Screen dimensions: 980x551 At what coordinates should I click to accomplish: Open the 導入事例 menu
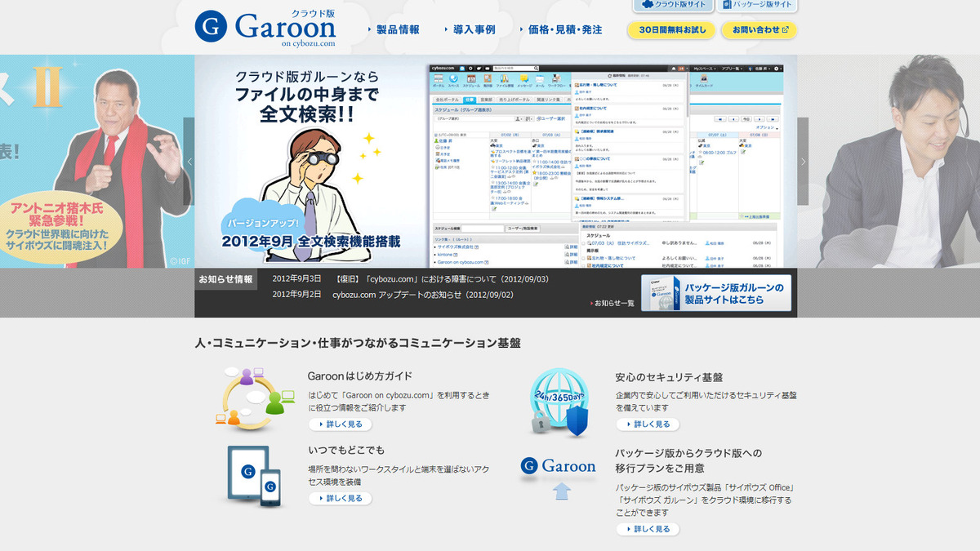point(470,29)
